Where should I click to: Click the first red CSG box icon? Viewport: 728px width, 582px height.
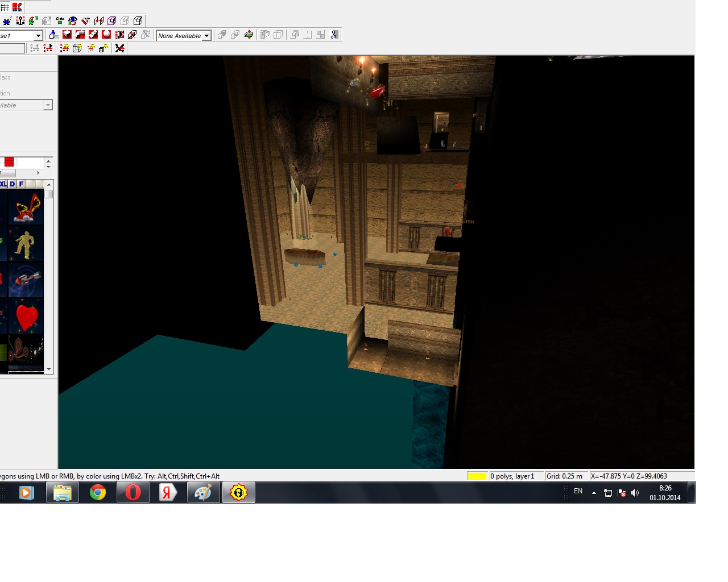67,35
